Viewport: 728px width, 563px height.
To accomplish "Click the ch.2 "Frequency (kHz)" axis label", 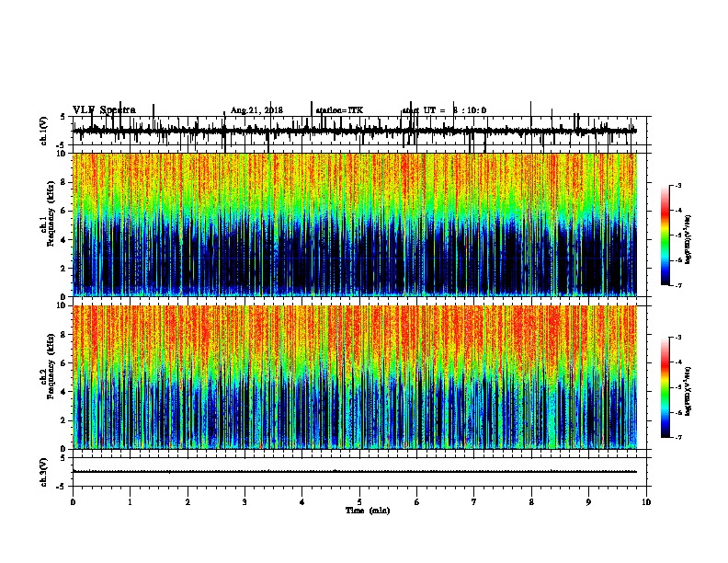I will point(51,366).
